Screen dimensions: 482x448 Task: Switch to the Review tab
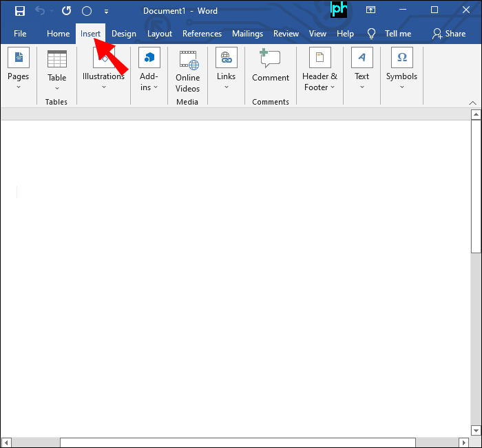pos(286,34)
